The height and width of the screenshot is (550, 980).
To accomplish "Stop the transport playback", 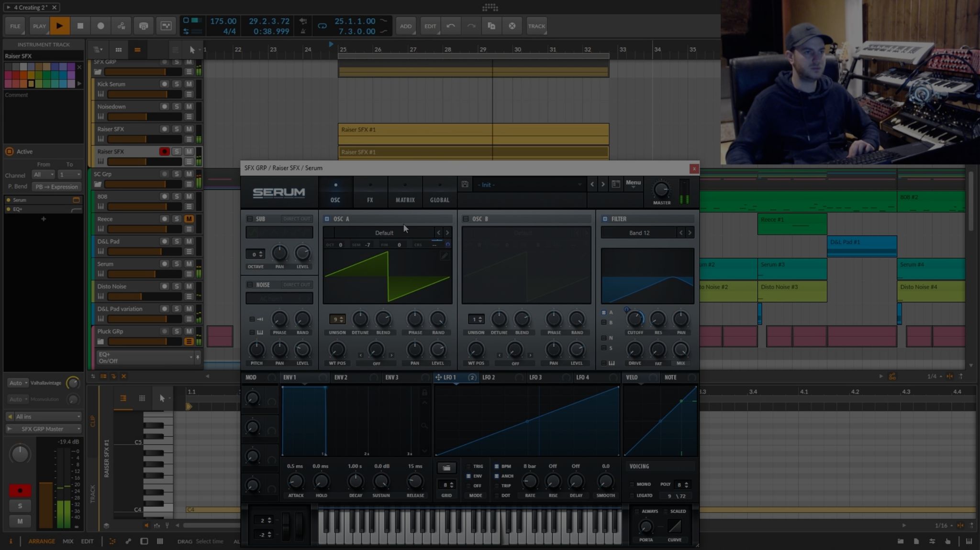I will click(x=80, y=26).
